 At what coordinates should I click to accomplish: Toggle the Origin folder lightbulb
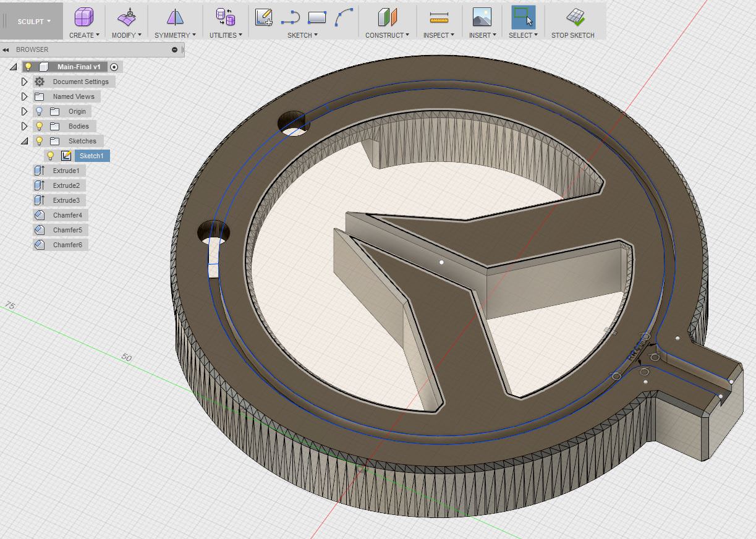(x=40, y=111)
